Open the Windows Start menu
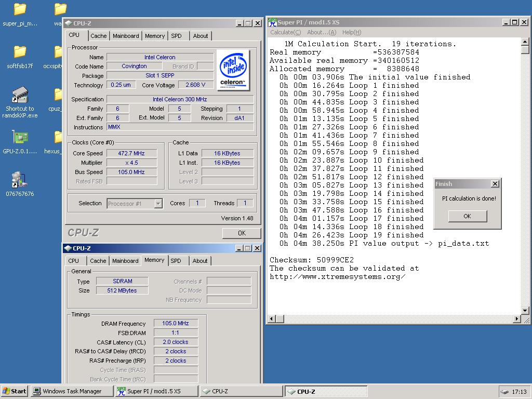This screenshot has width=532, height=399. click(14, 391)
